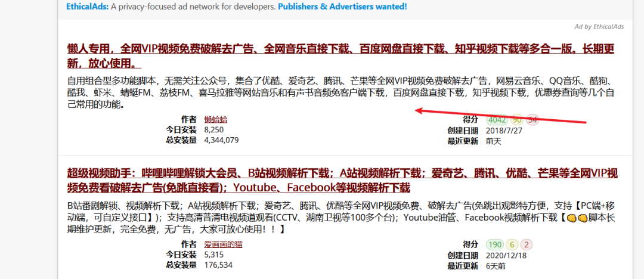This screenshot has width=644, height=279.
Task: Click the 'Publishers & Advertisers wanted!' link
Action: (x=342, y=7)
